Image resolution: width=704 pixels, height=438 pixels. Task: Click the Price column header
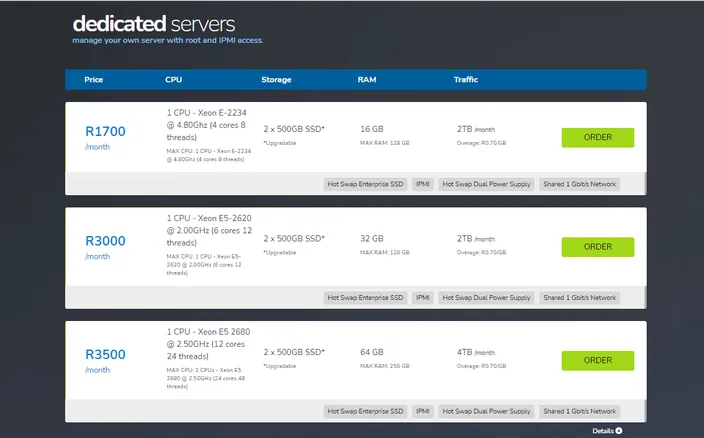(x=93, y=79)
